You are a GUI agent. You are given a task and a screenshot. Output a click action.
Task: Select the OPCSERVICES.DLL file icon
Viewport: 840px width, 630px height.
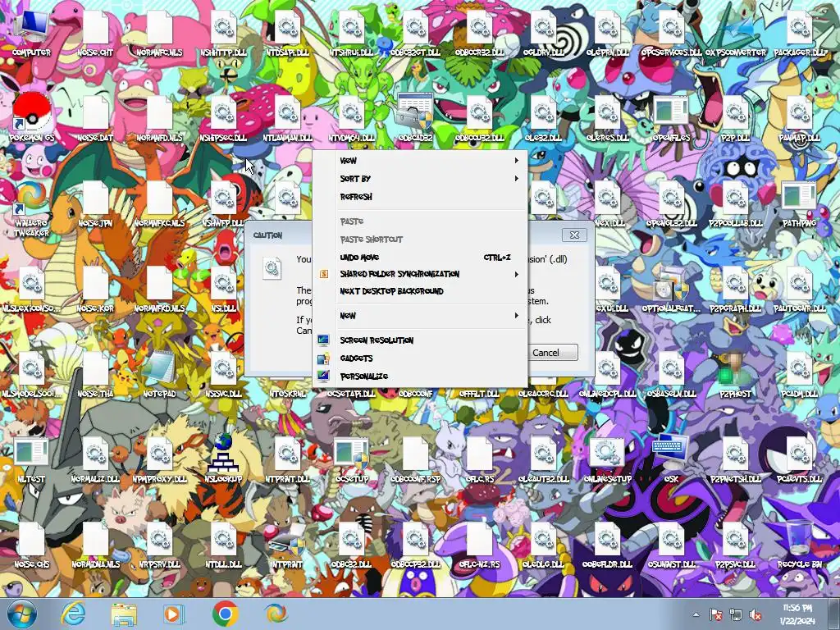(x=671, y=33)
